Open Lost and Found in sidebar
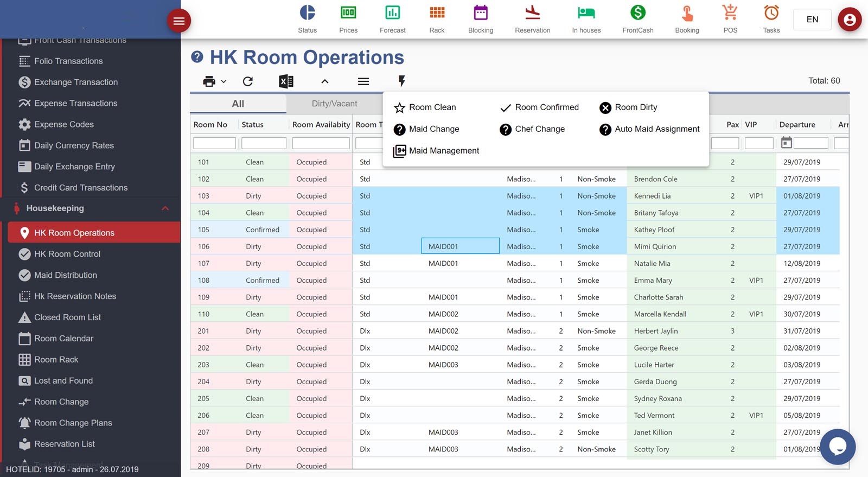The image size is (868, 477). 63,381
